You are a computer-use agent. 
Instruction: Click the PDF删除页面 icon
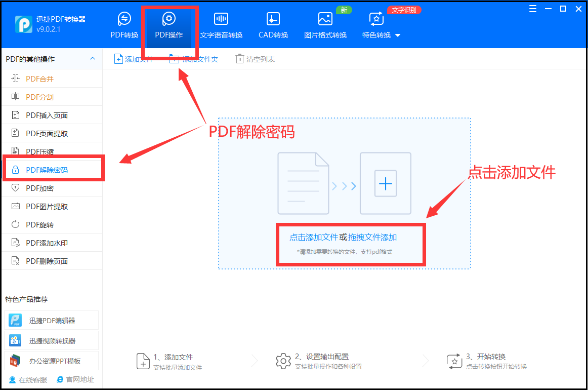point(15,261)
